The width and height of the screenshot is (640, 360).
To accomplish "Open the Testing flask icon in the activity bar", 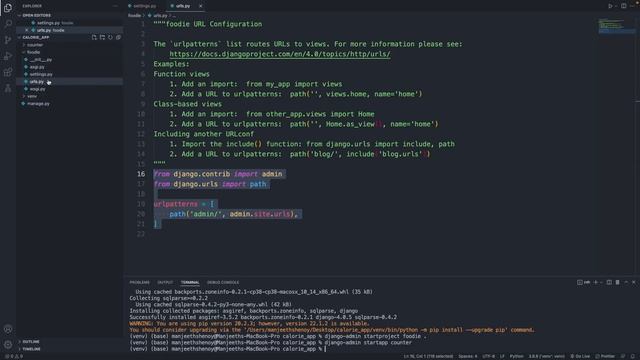I will tap(8, 88).
